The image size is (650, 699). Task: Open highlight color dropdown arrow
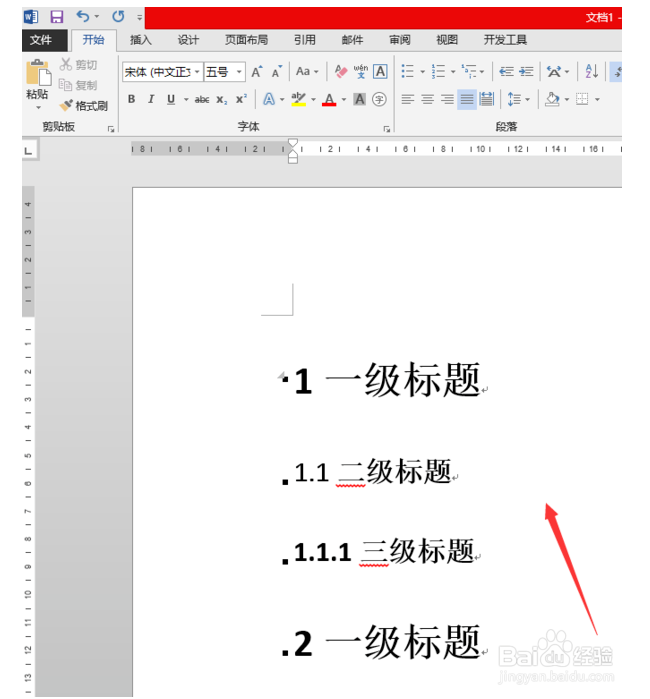[313, 99]
